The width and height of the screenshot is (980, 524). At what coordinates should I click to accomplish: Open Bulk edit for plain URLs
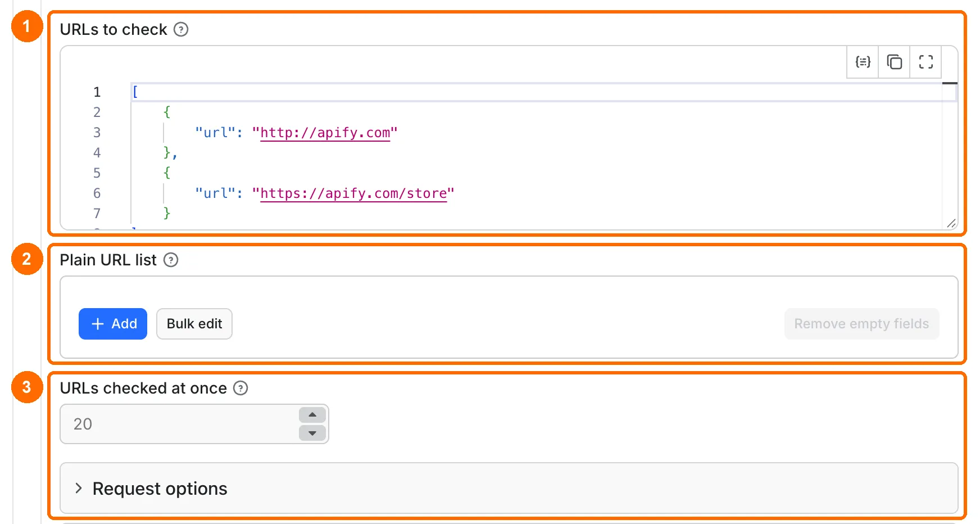coord(194,324)
